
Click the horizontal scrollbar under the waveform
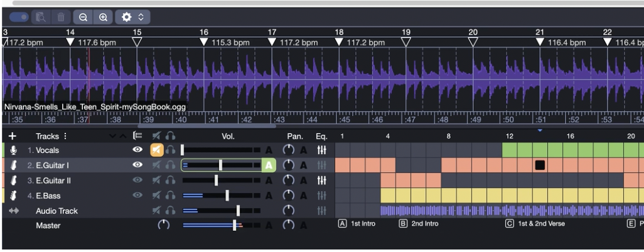point(208,126)
